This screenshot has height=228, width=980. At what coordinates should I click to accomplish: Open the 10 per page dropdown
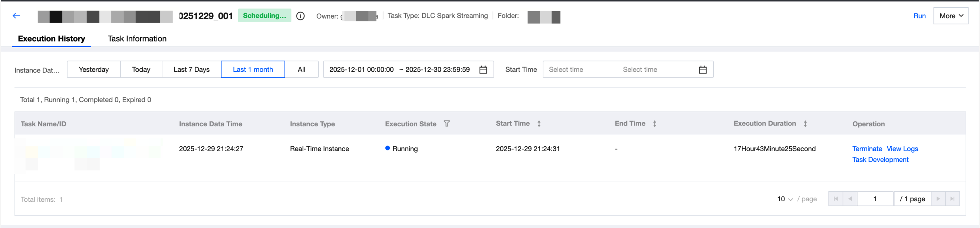(785, 199)
